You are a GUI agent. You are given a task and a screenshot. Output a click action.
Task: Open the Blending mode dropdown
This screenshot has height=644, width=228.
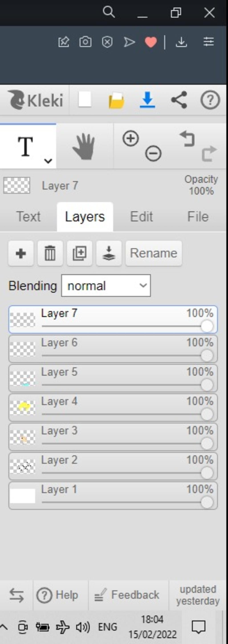point(106,286)
